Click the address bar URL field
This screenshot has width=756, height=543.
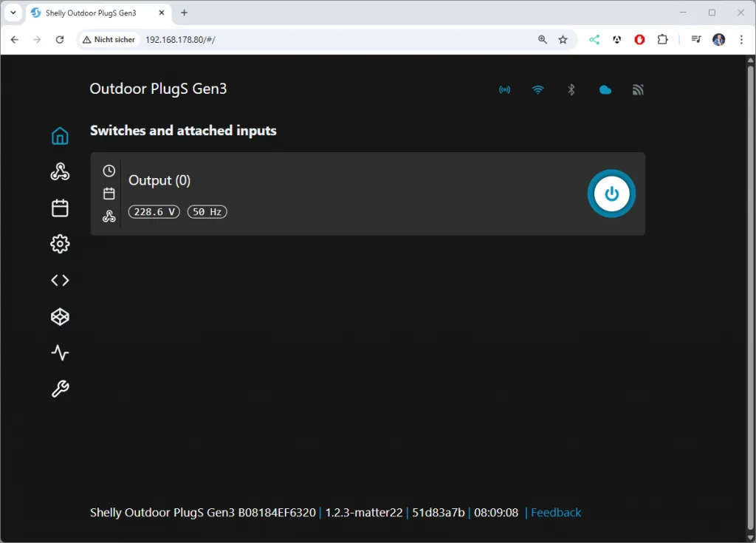tap(332, 40)
